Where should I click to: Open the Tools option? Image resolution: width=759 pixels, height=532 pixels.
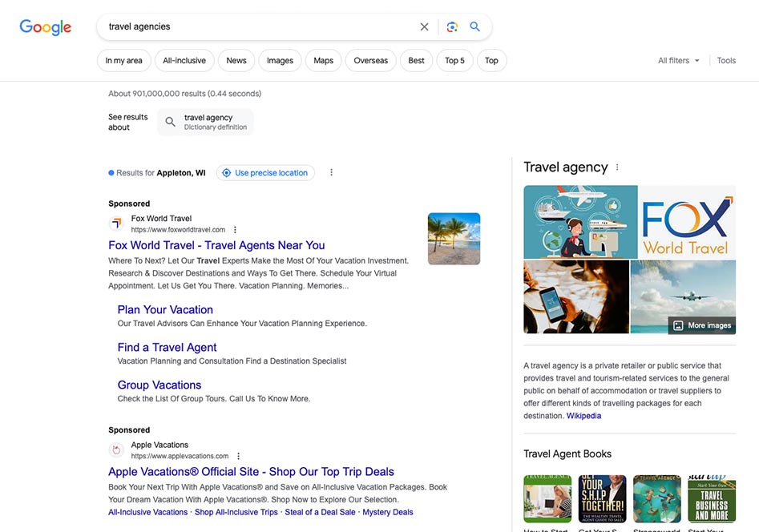pos(726,61)
